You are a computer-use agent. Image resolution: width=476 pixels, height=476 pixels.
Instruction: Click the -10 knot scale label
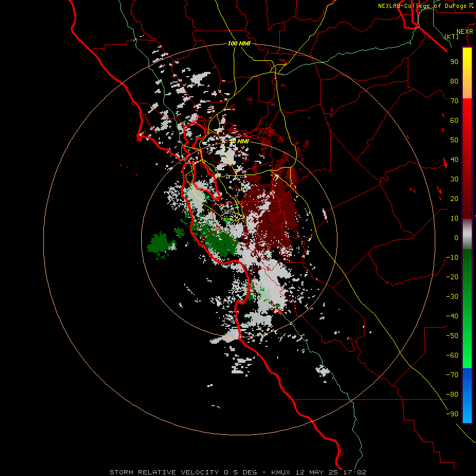(x=452, y=258)
